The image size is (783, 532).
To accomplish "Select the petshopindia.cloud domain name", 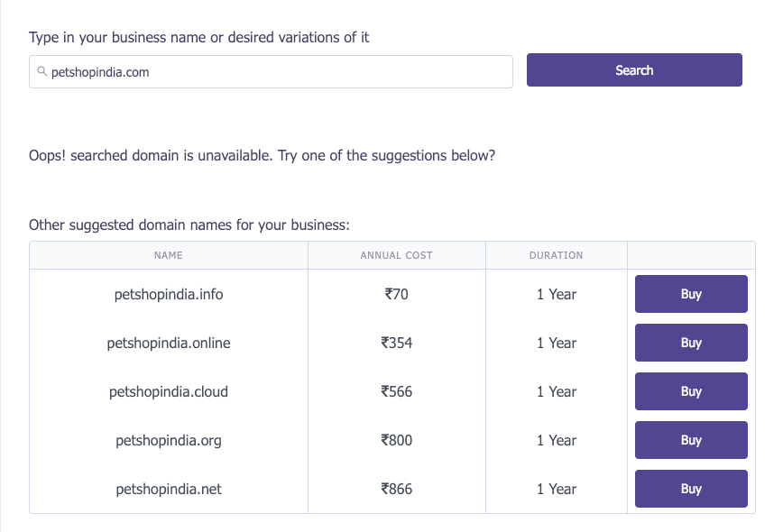I will coord(169,391).
